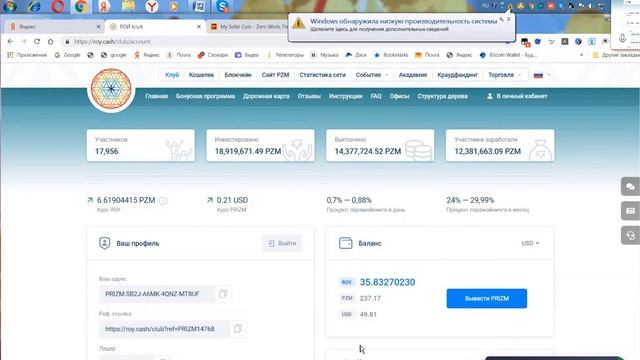Viewport: 640px width, 360px height.
Task: Open Структура дерева page
Action: 442,96
